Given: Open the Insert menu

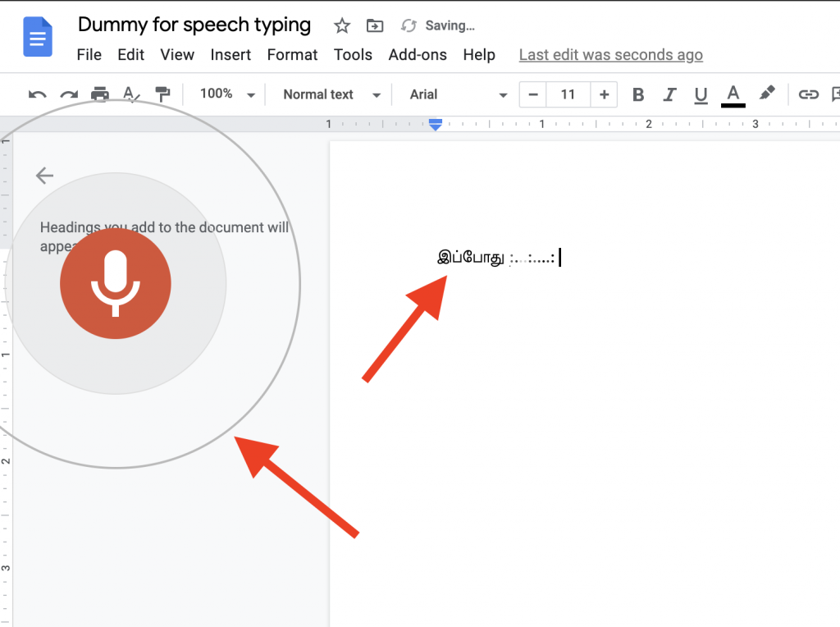Looking at the screenshot, I should tap(231, 55).
